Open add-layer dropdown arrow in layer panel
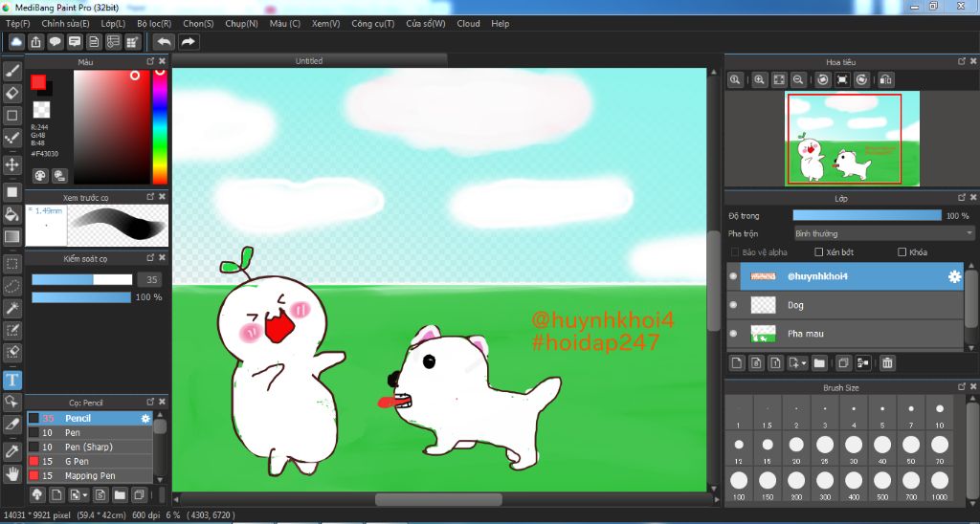Viewport: 980px width, 524px height. [x=804, y=362]
